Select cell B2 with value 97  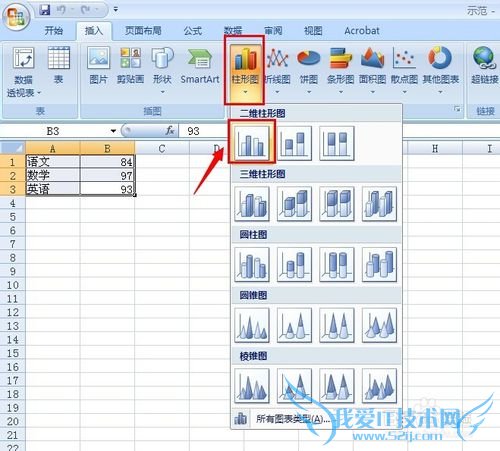pyautogui.click(x=107, y=175)
